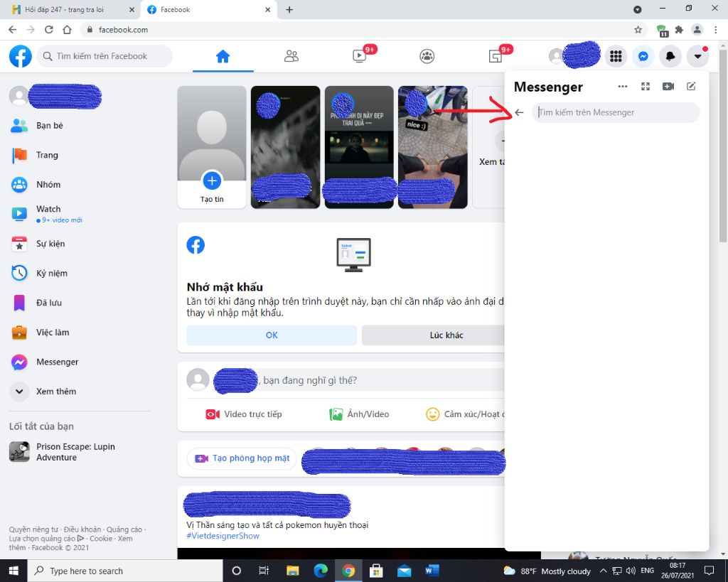This screenshot has height=582, width=728.
Task: Go to Chrome home page icon
Action: tap(68, 30)
